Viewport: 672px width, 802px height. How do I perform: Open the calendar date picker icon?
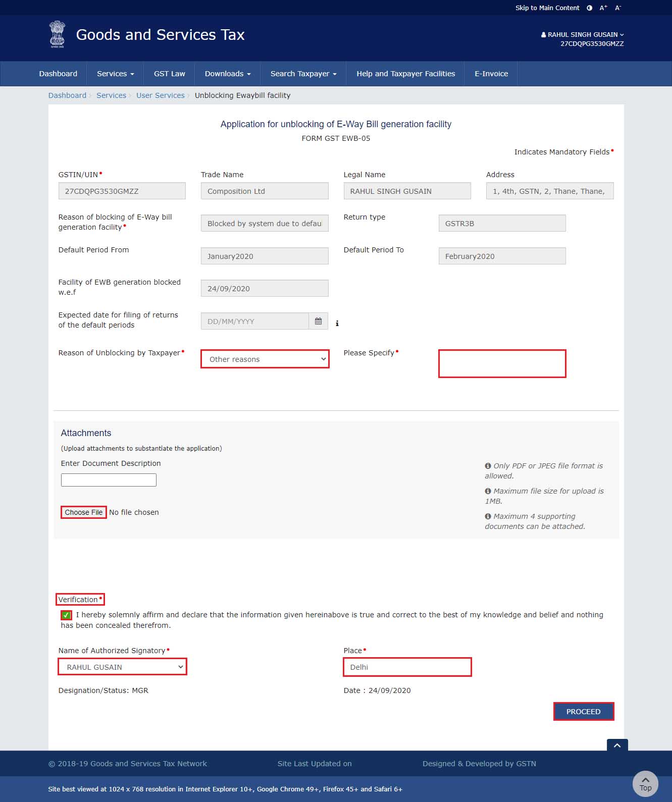coord(318,322)
